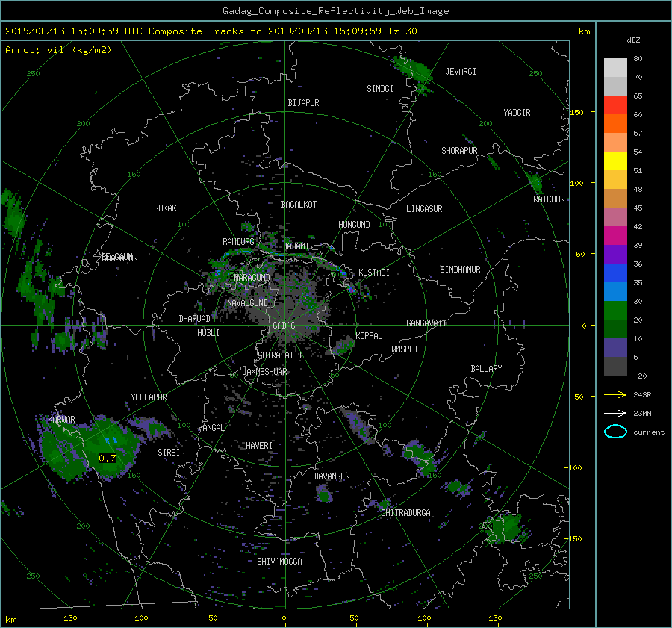The width and height of the screenshot is (672, 628).
Task: Click the BADAMI city label
Action: 296,246
